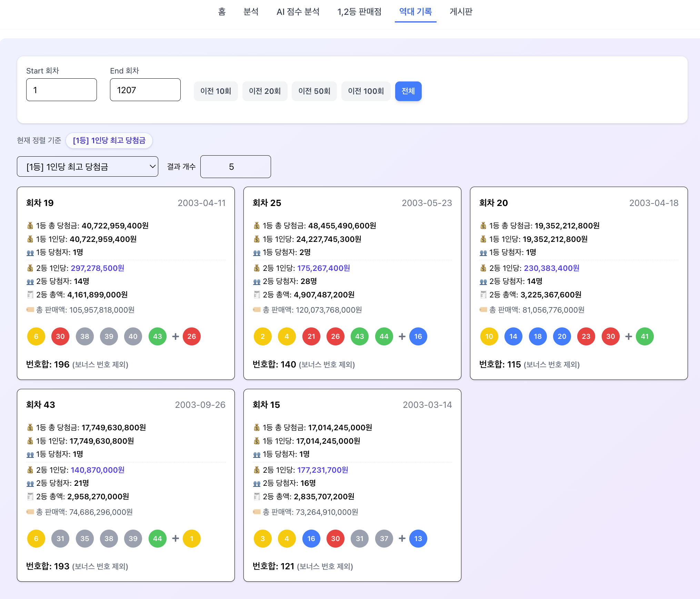This screenshot has width=700, height=599.
Task: Click the 회차 25 card title
Action: coord(267,203)
